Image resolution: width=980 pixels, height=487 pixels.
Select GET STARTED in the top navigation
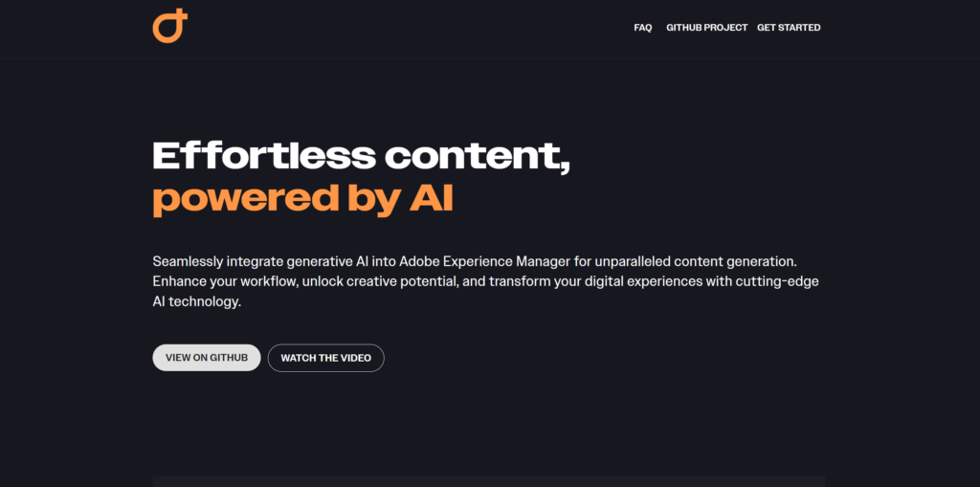pyautogui.click(x=789, y=28)
